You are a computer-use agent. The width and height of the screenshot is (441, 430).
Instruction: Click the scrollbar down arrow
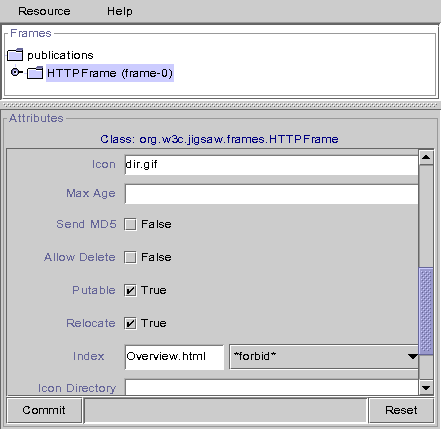[426, 388]
